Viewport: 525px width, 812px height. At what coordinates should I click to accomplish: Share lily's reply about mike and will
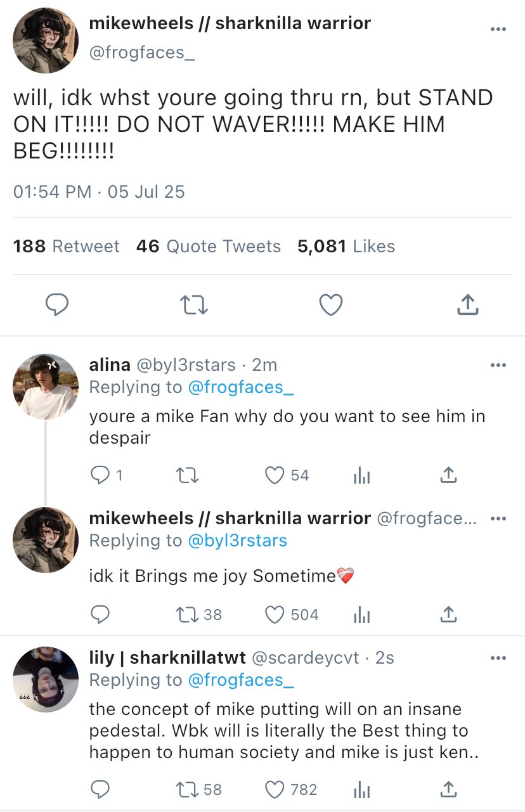pos(448,789)
